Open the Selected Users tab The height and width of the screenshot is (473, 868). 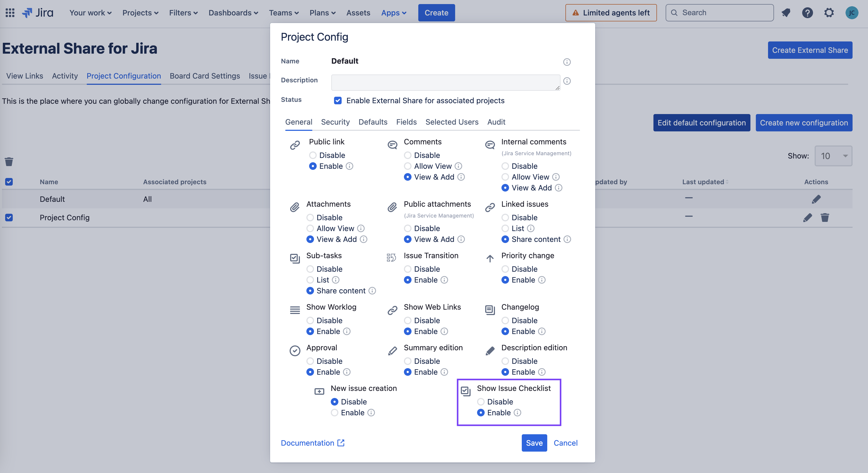point(452,122)
